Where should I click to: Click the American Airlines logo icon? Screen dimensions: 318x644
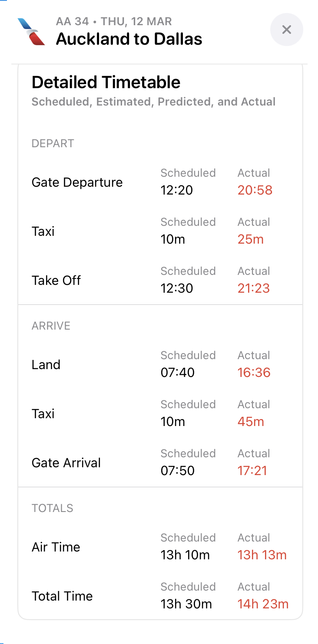coord(31,31)
